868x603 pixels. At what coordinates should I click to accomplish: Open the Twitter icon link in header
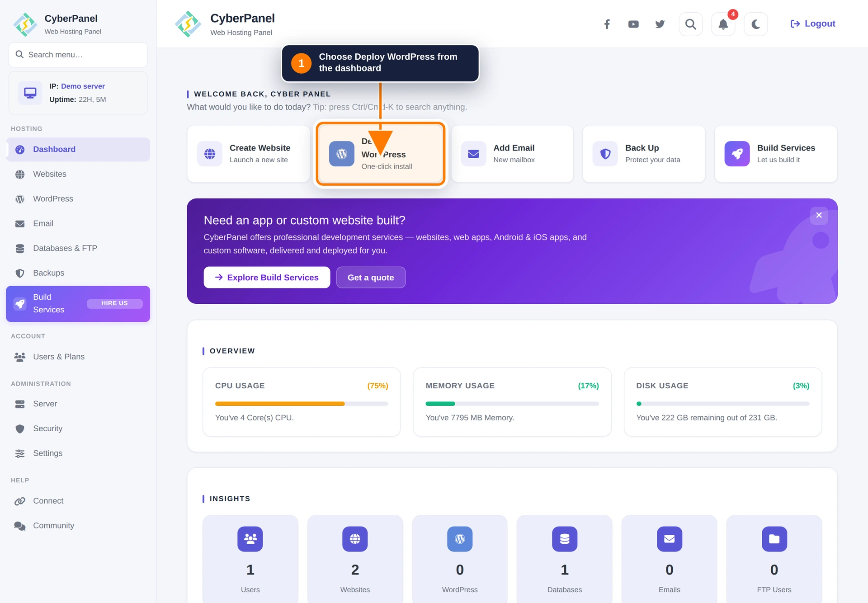coord(660,24)
